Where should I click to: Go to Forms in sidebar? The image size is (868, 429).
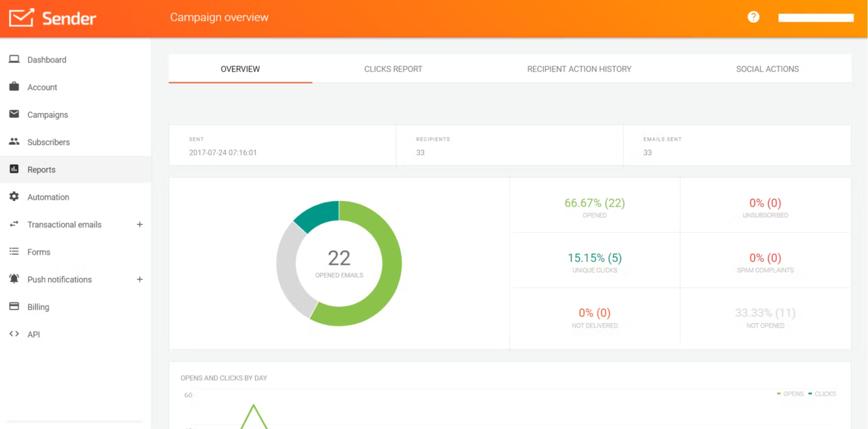tap(39, 252)
